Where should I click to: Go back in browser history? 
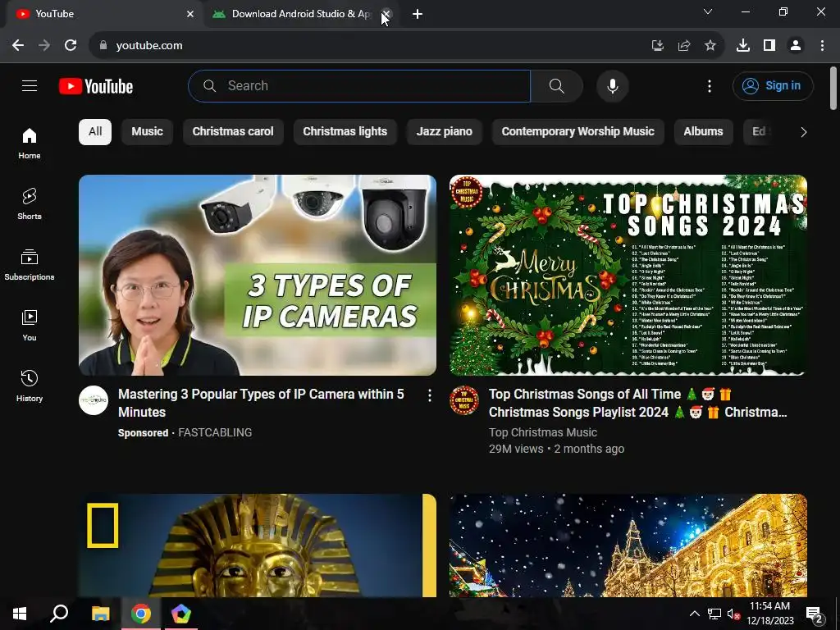pyautogui.click(x=18, y=46)
